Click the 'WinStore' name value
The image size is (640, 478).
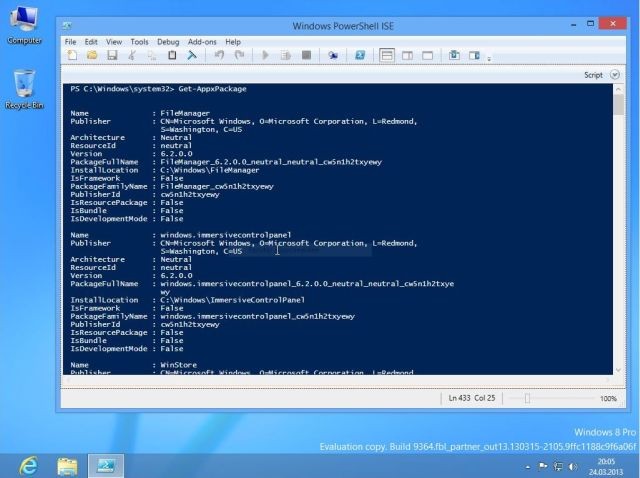point(178,365)
